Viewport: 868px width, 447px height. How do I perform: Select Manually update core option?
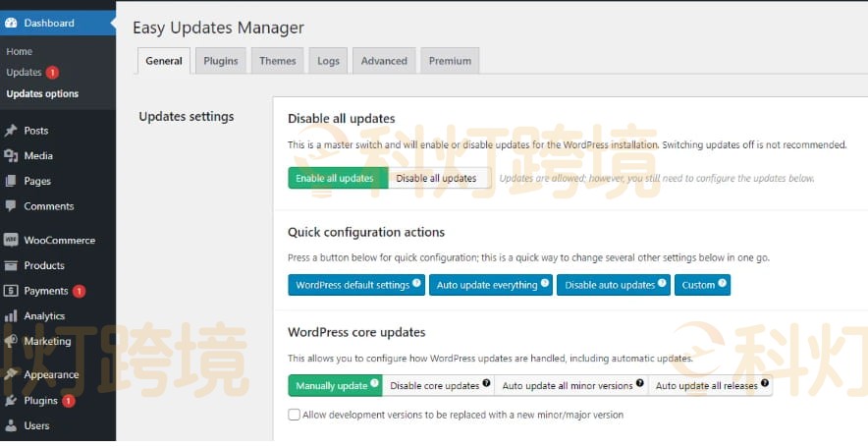coord(335,385)
